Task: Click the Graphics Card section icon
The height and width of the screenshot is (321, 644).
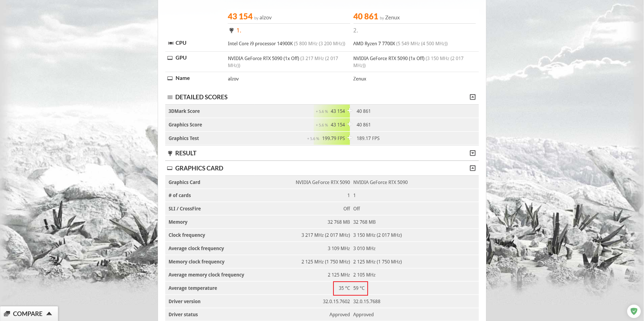Action: pyautogui.click(x=170, y=168)
